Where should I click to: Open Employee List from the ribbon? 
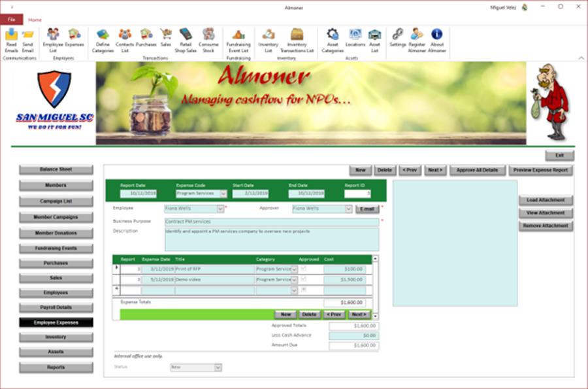point(53,41)
